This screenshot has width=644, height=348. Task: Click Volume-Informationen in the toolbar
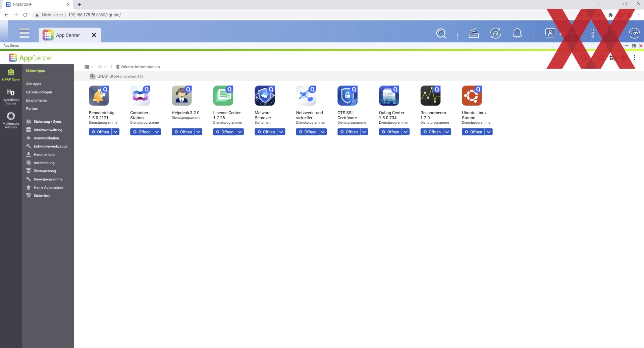coord(138,67)
